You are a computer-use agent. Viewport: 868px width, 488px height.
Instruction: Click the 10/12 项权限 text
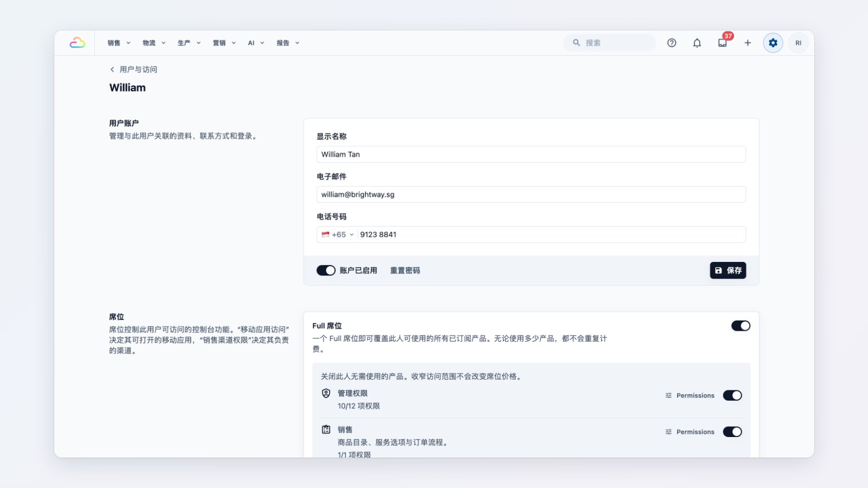click(x=359, y=406)
